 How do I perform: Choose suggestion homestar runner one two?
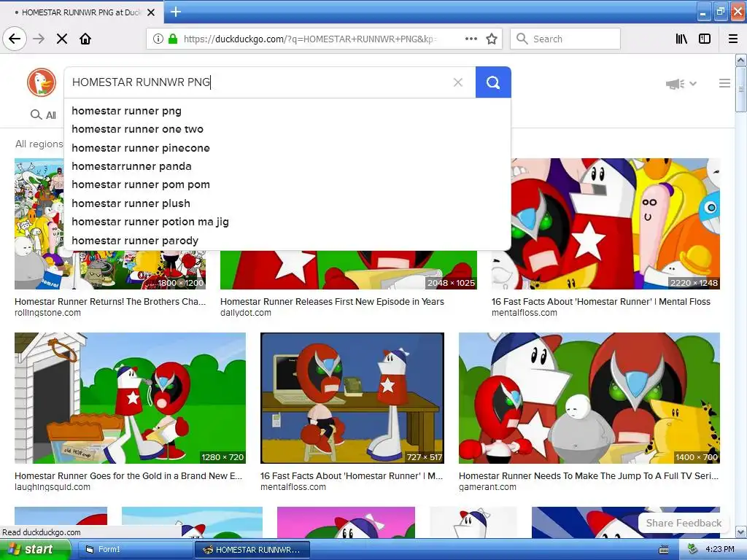pyautogui.click(x=287, y=129)
